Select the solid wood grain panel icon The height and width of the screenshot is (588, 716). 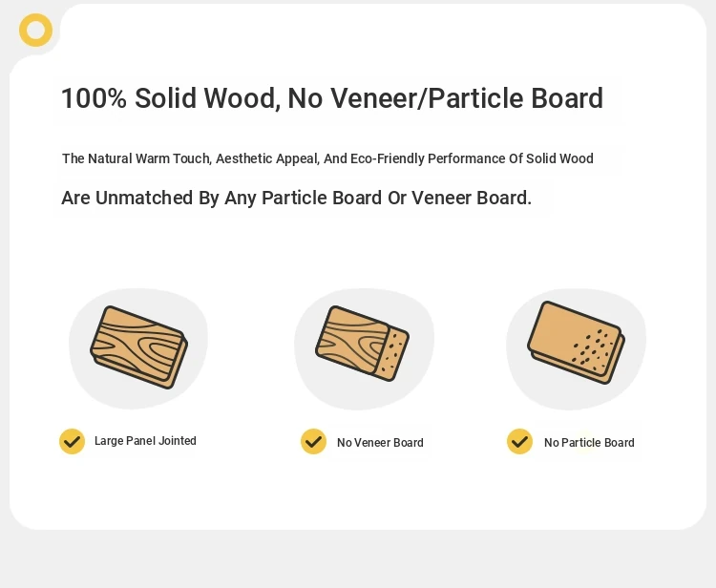click(x=138, y=346)
